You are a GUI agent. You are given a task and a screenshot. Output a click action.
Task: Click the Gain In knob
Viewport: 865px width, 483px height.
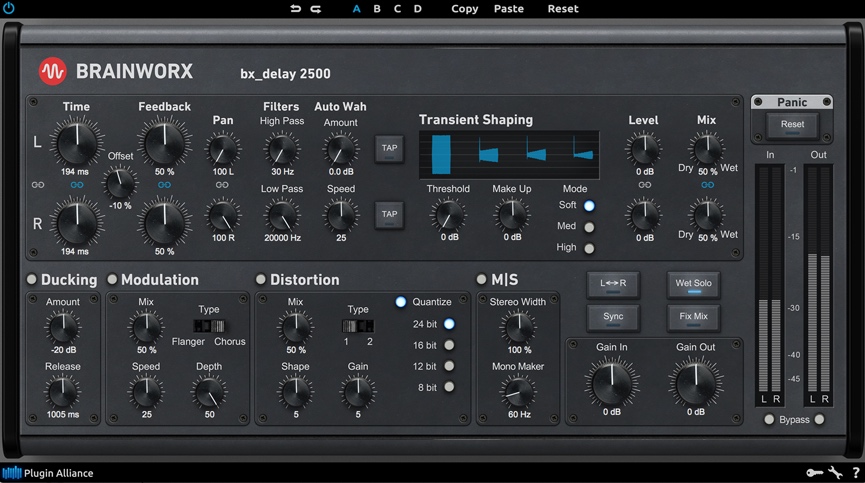612,382
